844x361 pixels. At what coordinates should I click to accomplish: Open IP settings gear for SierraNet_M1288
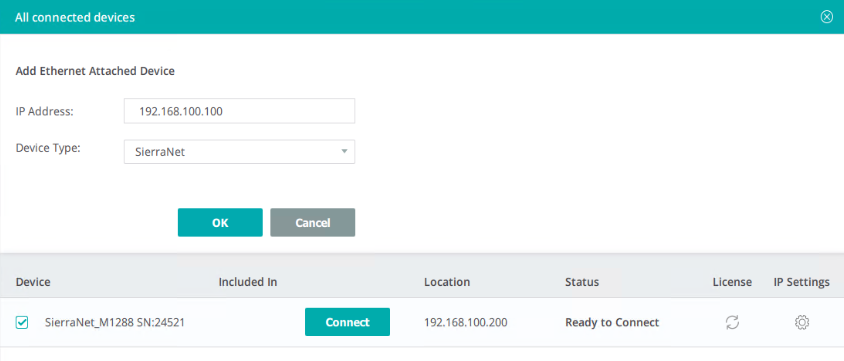pyautogui.click(x=801, y=322)
